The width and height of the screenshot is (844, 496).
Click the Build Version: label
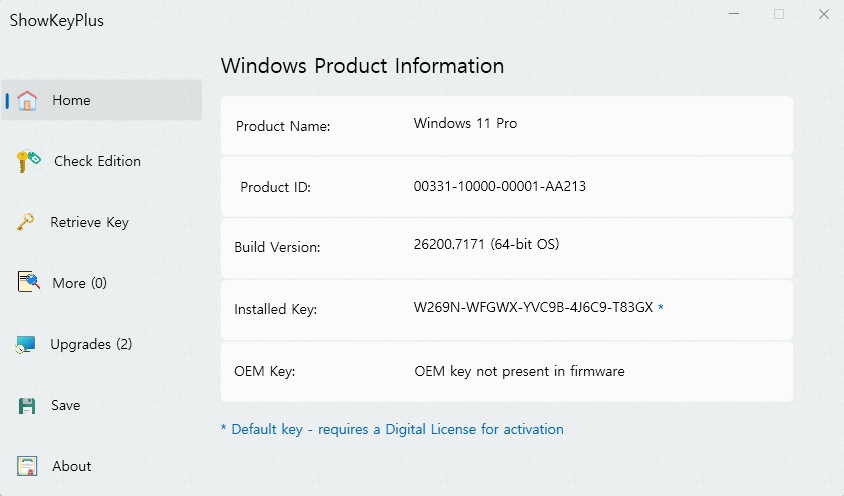point(277,247)
